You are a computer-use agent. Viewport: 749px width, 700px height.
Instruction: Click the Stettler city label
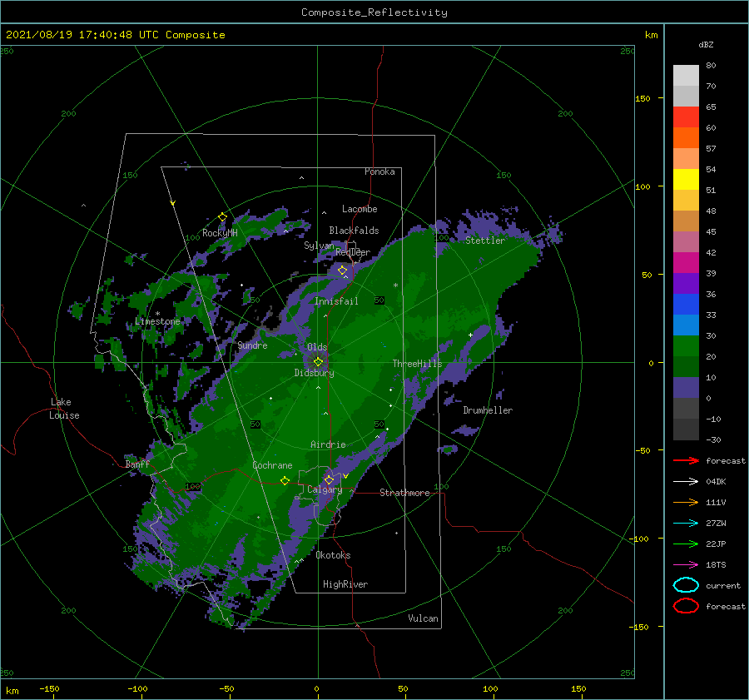[x=485, y=241]
